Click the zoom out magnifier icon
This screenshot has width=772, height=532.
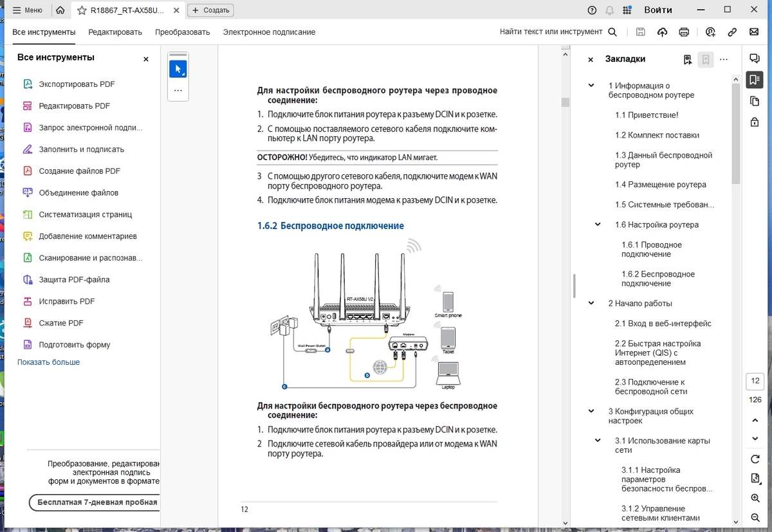[x=755, y=518]
